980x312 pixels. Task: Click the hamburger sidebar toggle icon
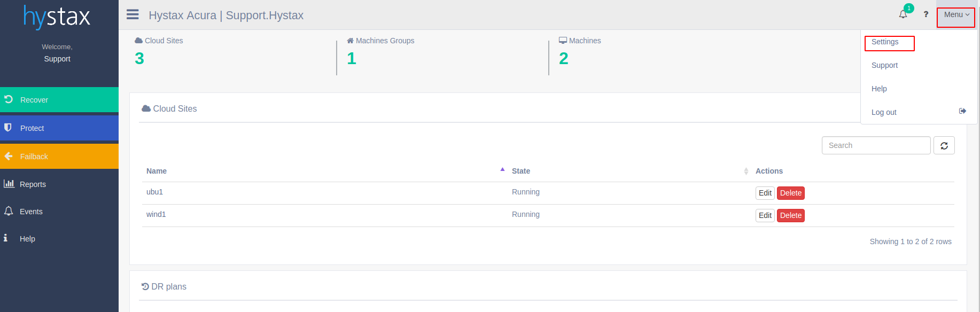133,14
